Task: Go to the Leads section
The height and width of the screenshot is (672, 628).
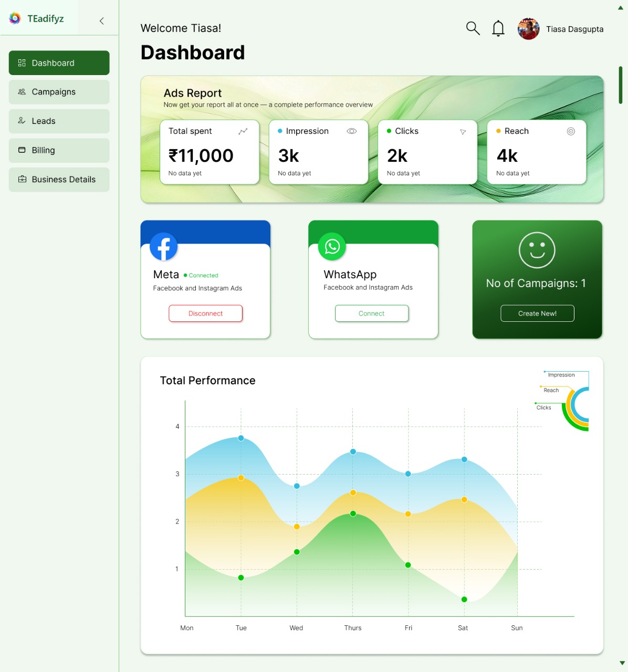Action: (x=59, y=121)
